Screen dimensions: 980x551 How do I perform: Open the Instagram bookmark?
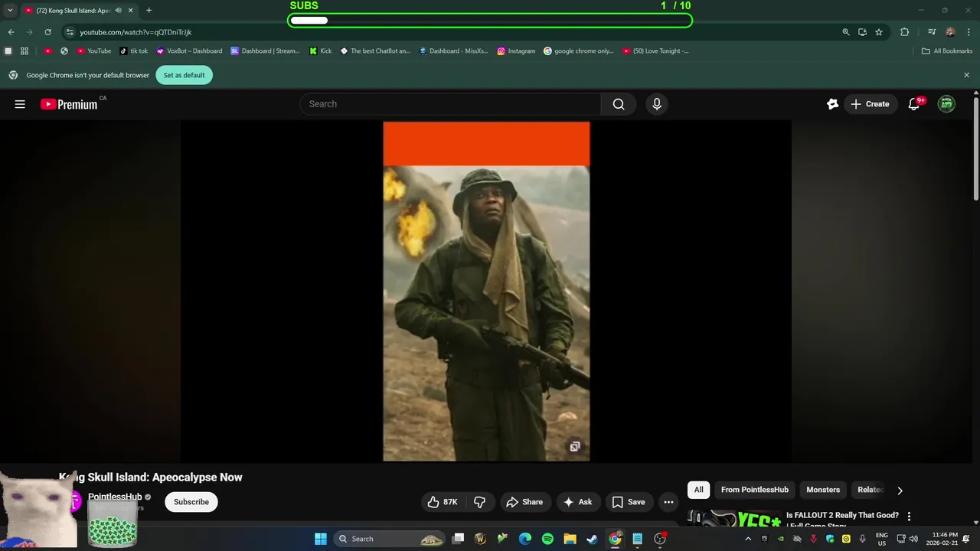click(516, 51)
